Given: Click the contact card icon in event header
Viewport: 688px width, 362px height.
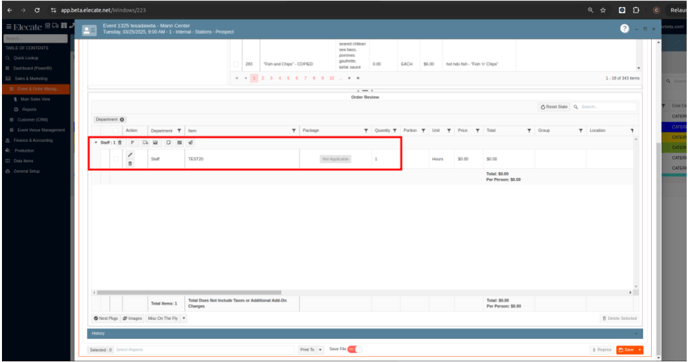Looking at the screenshot, I should [x=89, y=30].
